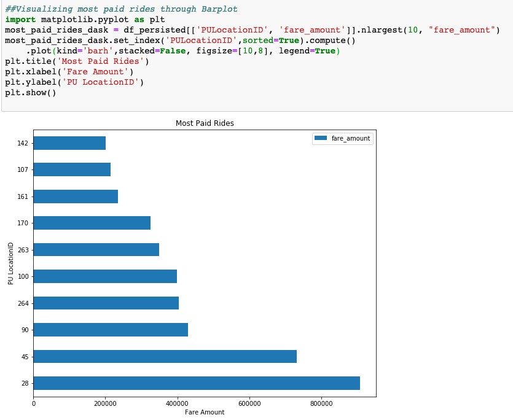The image size is (513, 420).
Task: Place cursor on 'import matplotlib.pyplot as plt' line
Action: tap(85, 19)
